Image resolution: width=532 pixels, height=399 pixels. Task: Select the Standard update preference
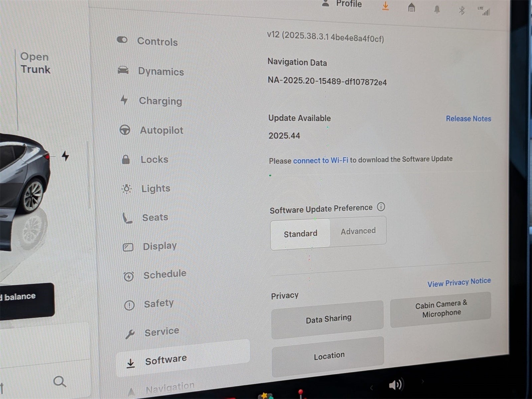300,234
